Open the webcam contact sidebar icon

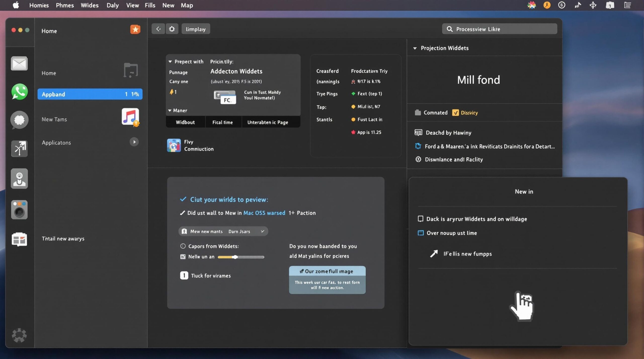(x=19, y=179)
